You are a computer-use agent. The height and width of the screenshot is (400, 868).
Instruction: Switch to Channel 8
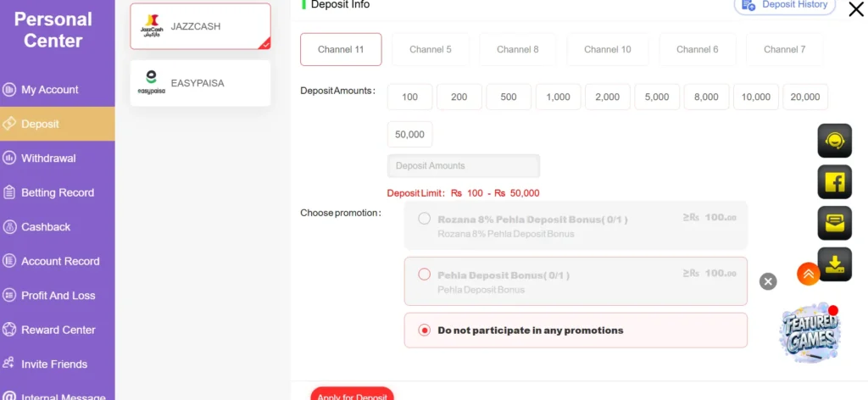click(x=518, y=49)
